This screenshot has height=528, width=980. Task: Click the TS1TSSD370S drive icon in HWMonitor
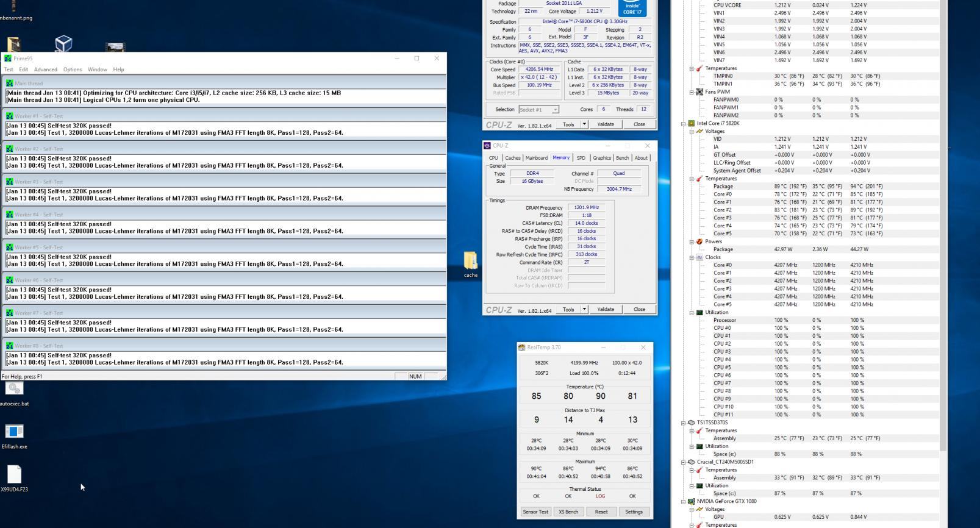[692, 423]
